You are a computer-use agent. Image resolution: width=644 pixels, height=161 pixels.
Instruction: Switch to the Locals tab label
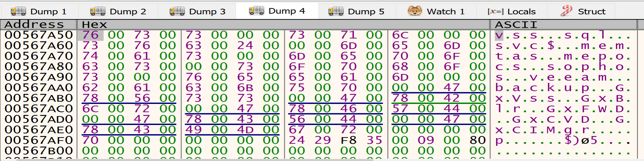coord(521,11)
